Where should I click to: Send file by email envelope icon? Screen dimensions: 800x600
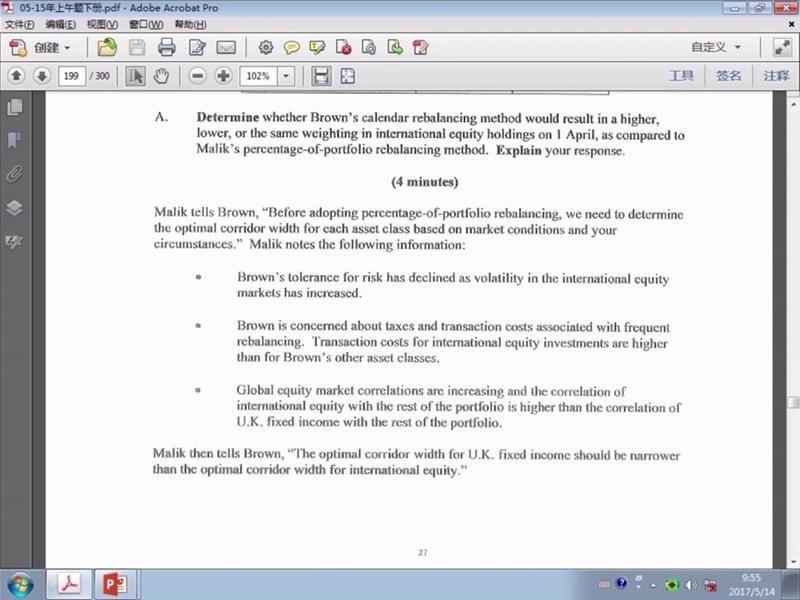(226, 47)
